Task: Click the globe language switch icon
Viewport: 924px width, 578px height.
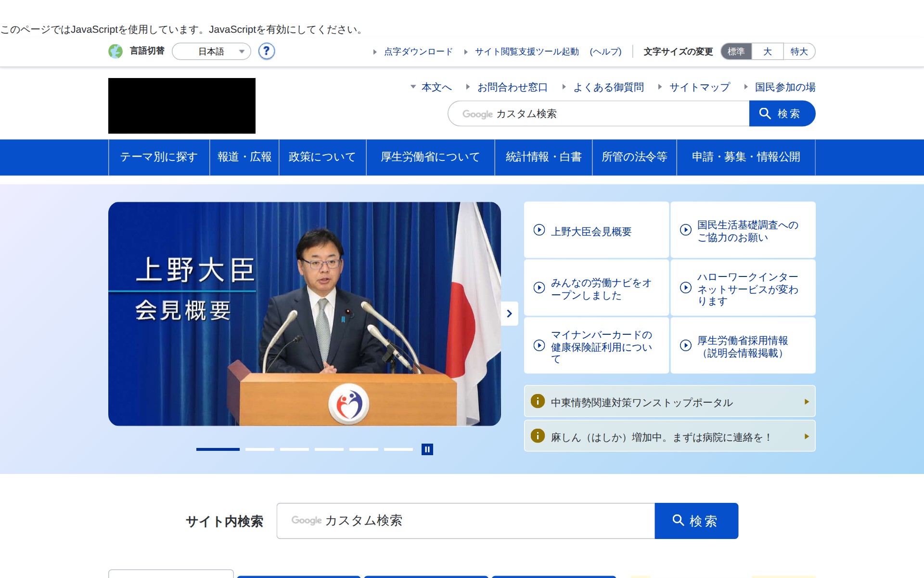Action: 116,52
